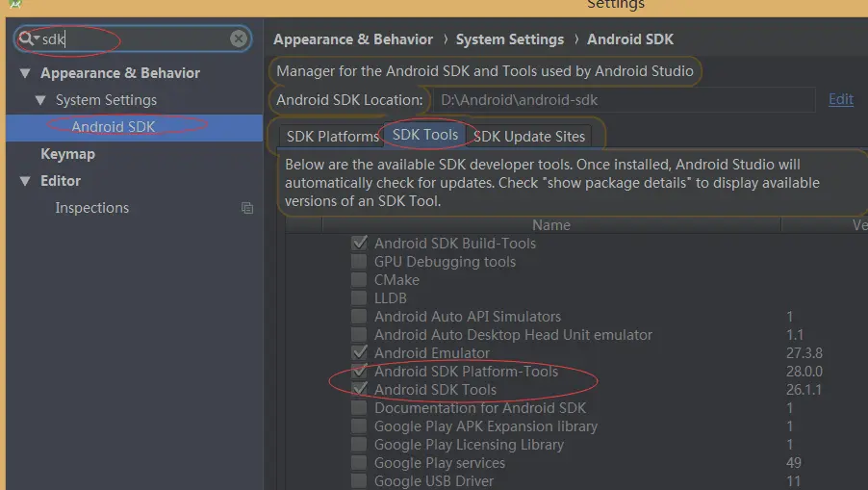Click the magnifier search history icon

point(28,39)
